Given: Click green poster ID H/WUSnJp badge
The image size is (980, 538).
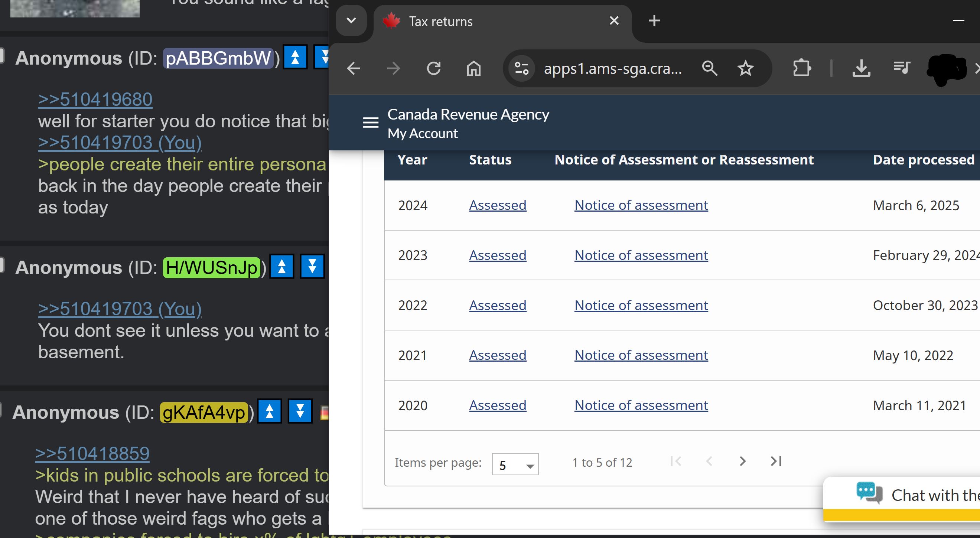Looking at the screenshot, I should pyautogui.click(x=212, y=267).
